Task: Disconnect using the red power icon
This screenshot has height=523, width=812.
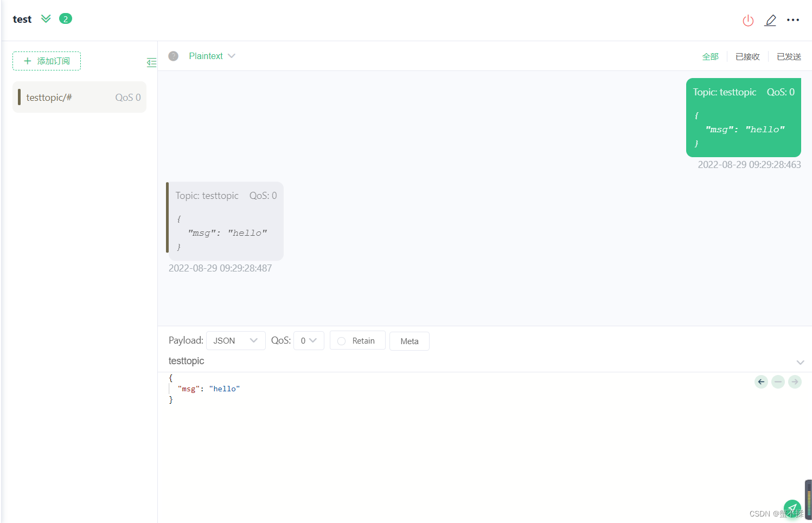Action: 748,20
